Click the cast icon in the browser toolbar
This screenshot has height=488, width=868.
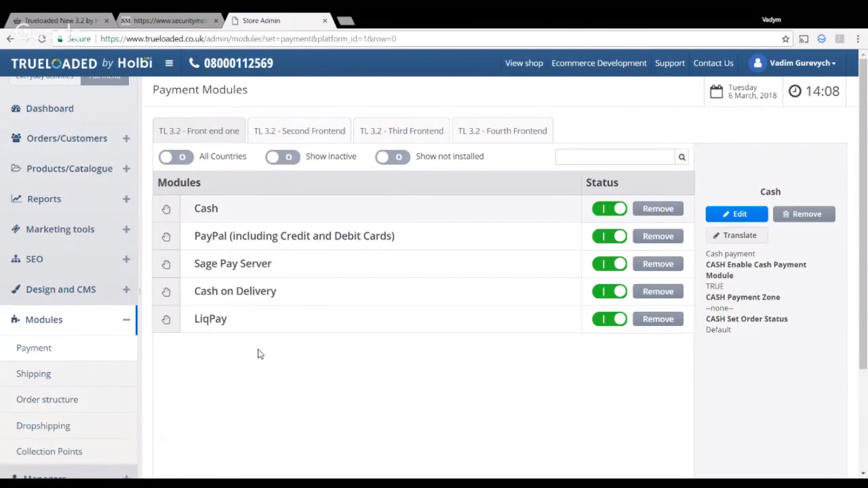click(x=804, y=39)
